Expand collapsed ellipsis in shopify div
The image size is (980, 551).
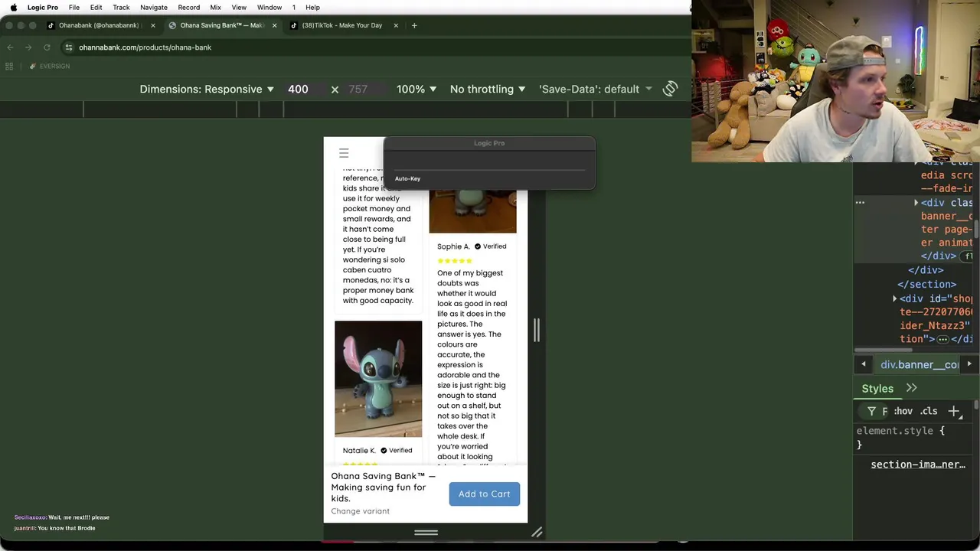click(943, 339)
